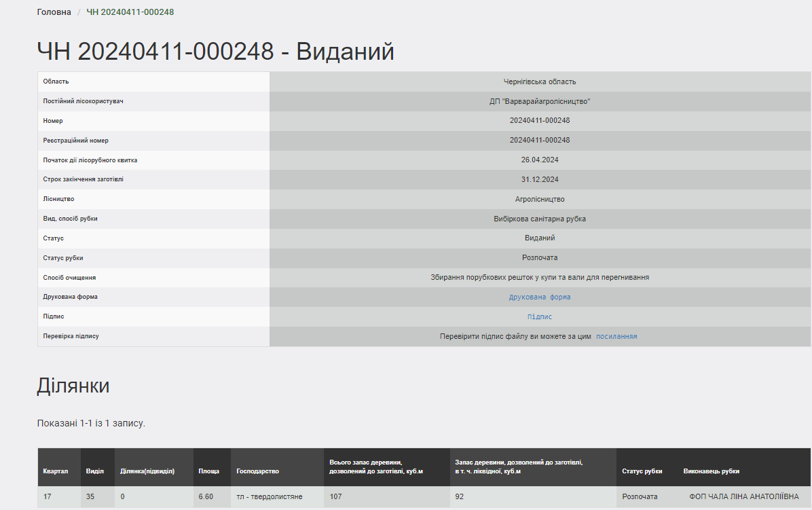Open the Підпис signature file link
Screen dimensions: 812x510
pyautogui.click(x=539, y=317)
